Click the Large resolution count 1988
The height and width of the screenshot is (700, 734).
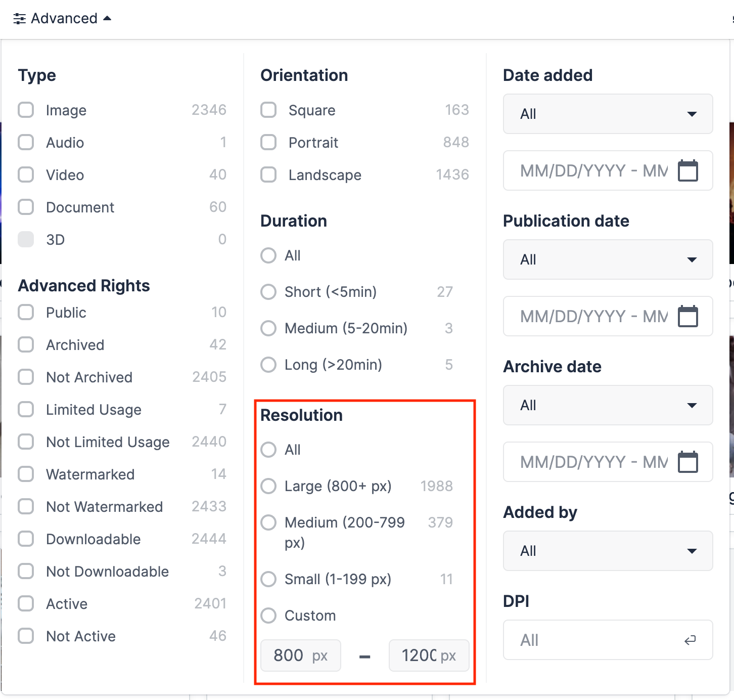[x=437, y=486]
